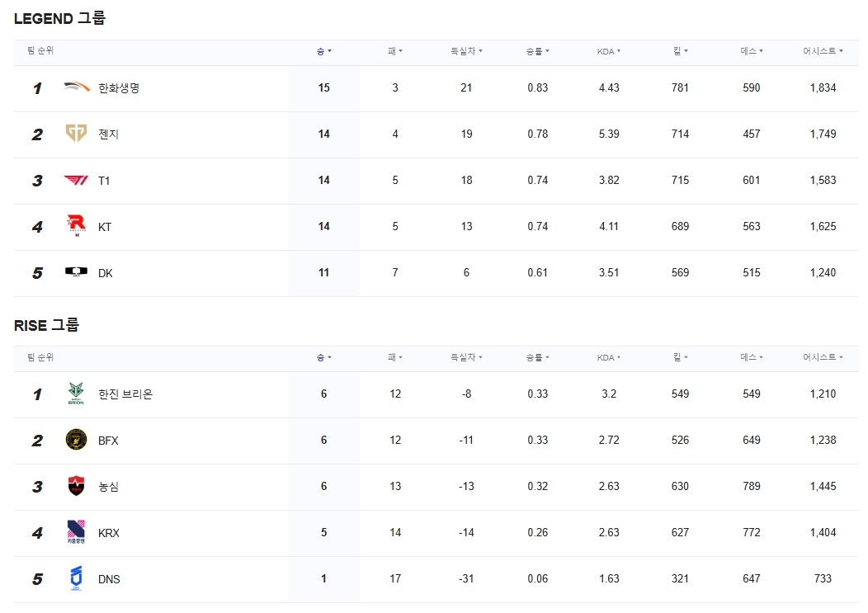
Task: Sort RISE group by 패 column
Action: click(394, 357)
